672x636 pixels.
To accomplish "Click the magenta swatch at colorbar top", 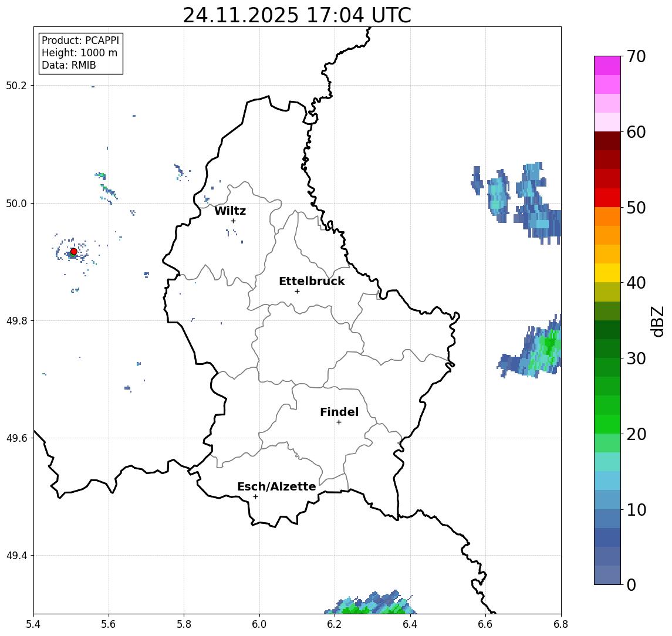I will [607, 66].
